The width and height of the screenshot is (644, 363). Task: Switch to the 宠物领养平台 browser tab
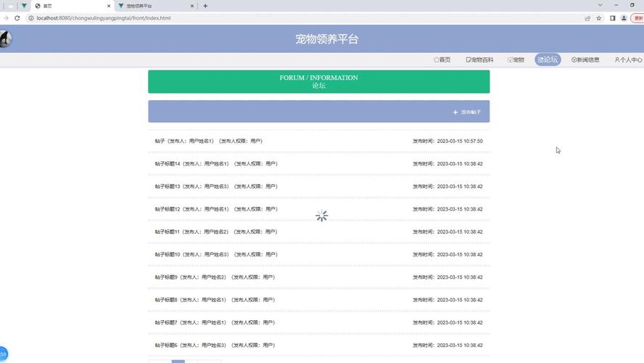tap(156, 6)
